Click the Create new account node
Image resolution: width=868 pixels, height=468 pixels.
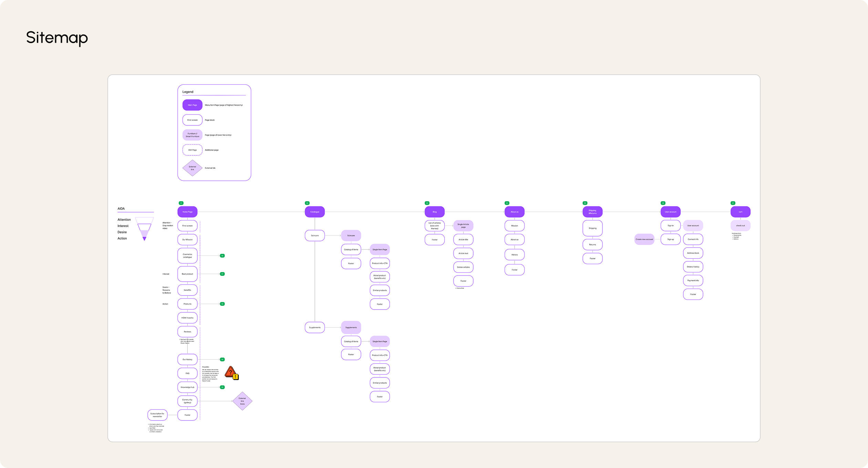(644, 239)
